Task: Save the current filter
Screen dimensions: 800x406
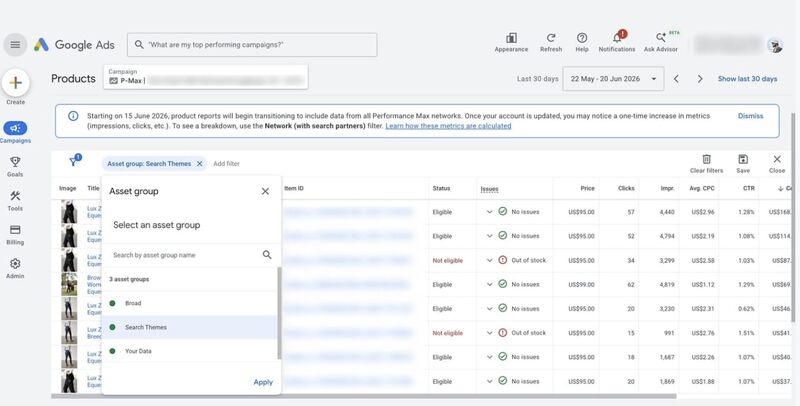Action: [x=743, y=164]
